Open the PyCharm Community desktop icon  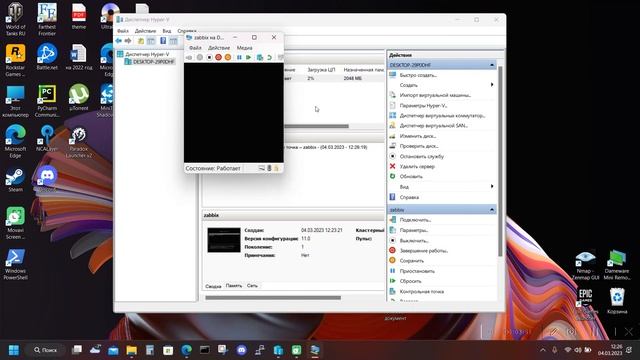point(47,101)
